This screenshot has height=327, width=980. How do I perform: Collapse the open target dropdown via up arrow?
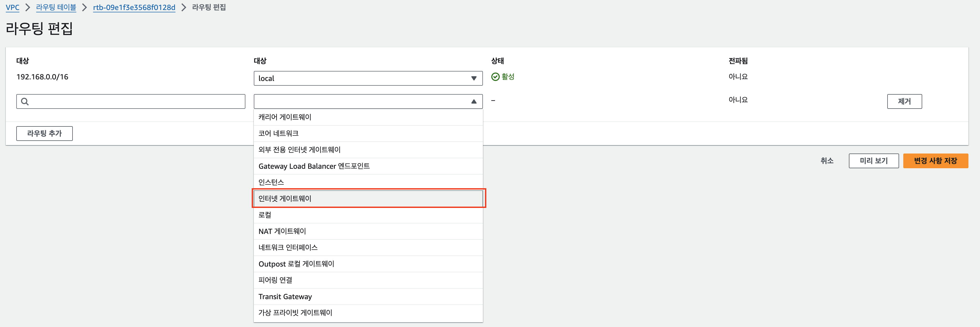[x=474, y=102]
